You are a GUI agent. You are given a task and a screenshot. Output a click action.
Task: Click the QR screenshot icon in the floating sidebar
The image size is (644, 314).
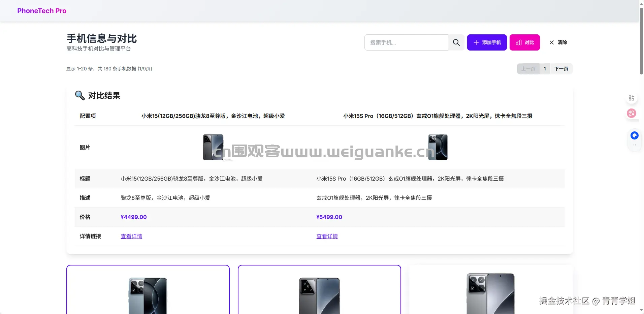point(632,98)
